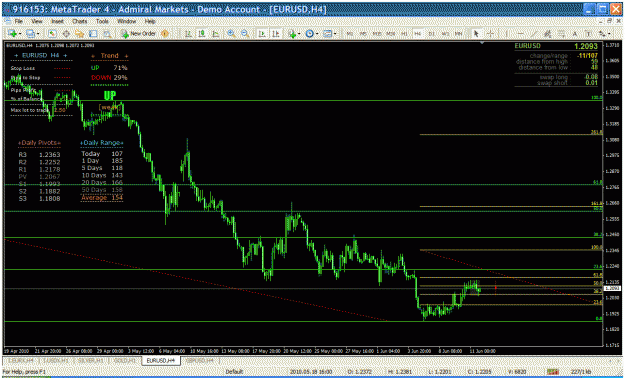Select the Fibonacci Retracement tool

(x=561, y=34)
